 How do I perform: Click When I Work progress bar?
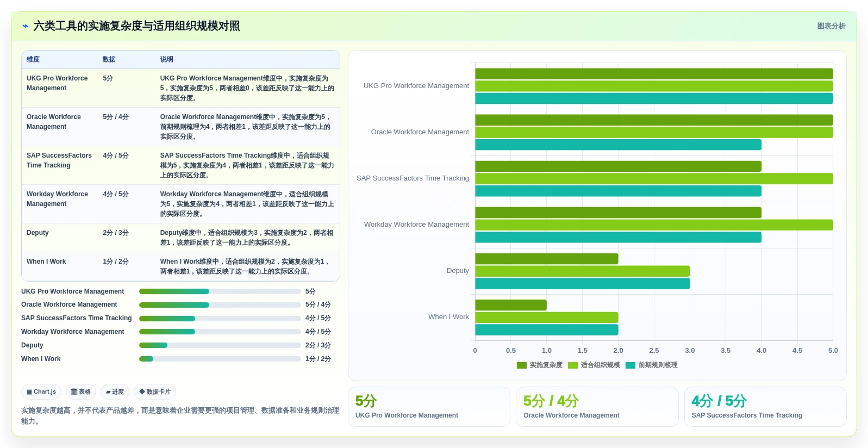coord(220,359)
